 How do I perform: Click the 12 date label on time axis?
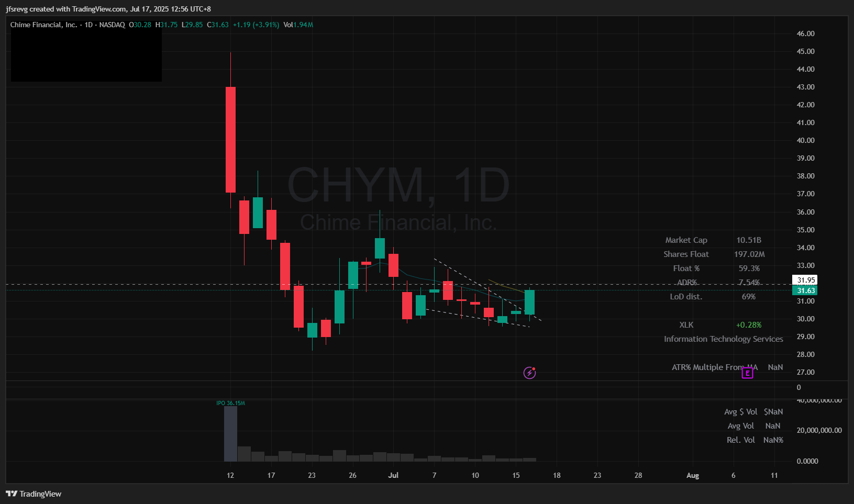(230, 475)
